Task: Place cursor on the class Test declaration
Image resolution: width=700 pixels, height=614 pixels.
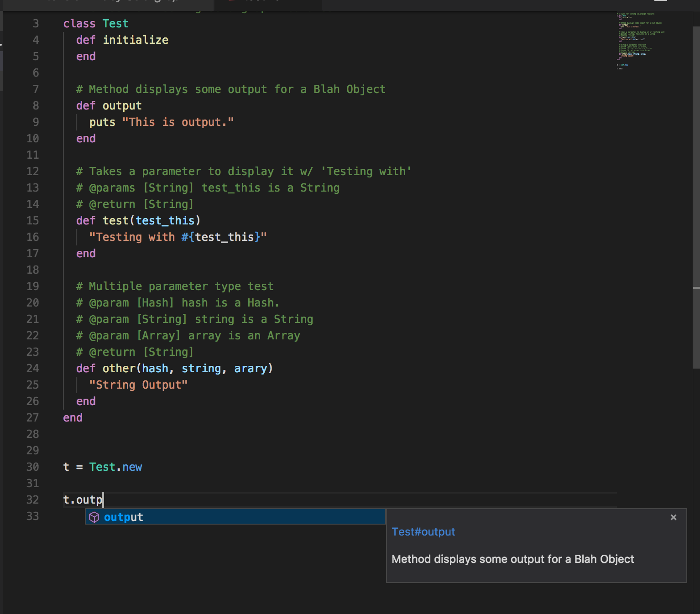Action: [x=96, y=23]
